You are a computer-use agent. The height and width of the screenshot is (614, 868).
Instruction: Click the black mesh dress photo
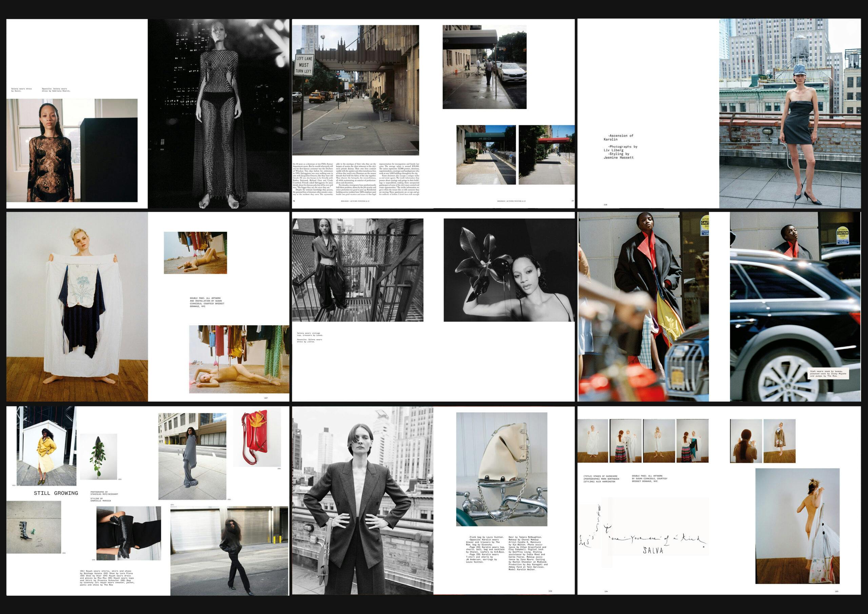click(x=218, y=114)
